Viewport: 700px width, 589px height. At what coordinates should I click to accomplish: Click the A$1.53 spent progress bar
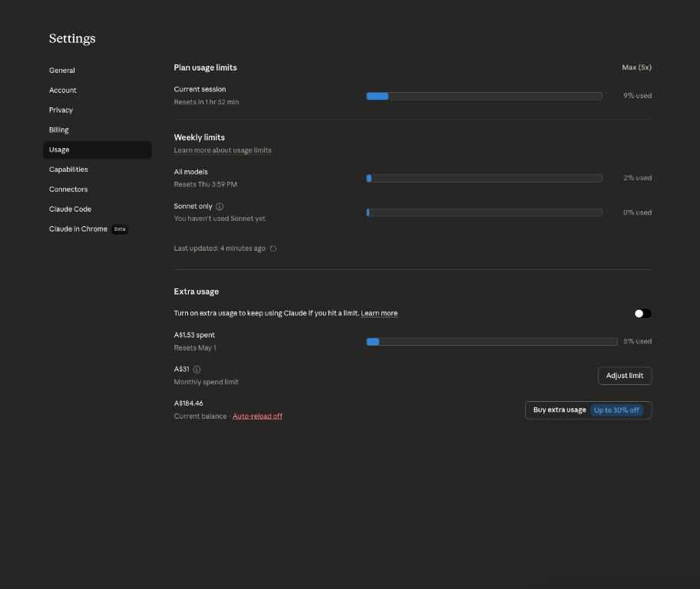tap(492, 341)
